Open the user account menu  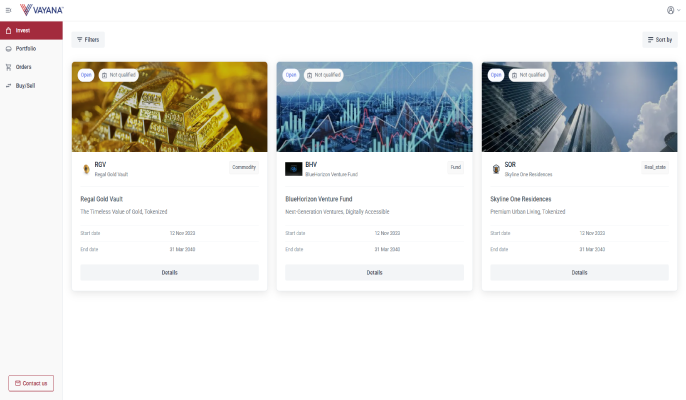pyautogui.click(x=673, y=10)
